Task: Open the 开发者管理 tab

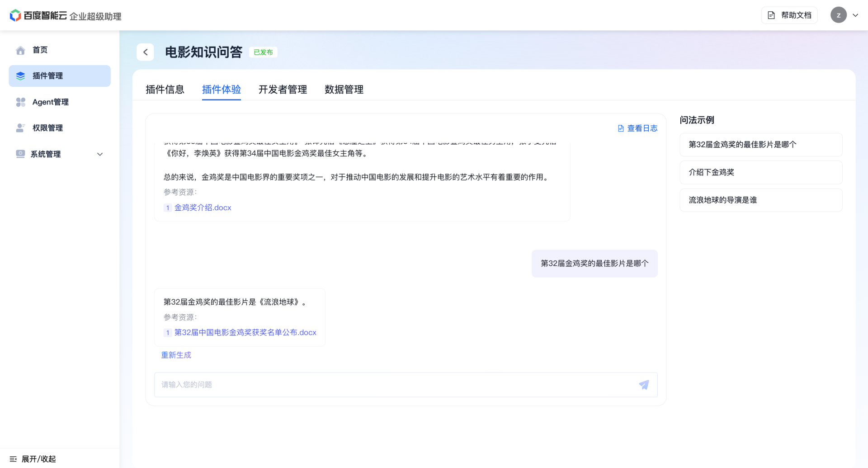Action: [x=283, y=90]
